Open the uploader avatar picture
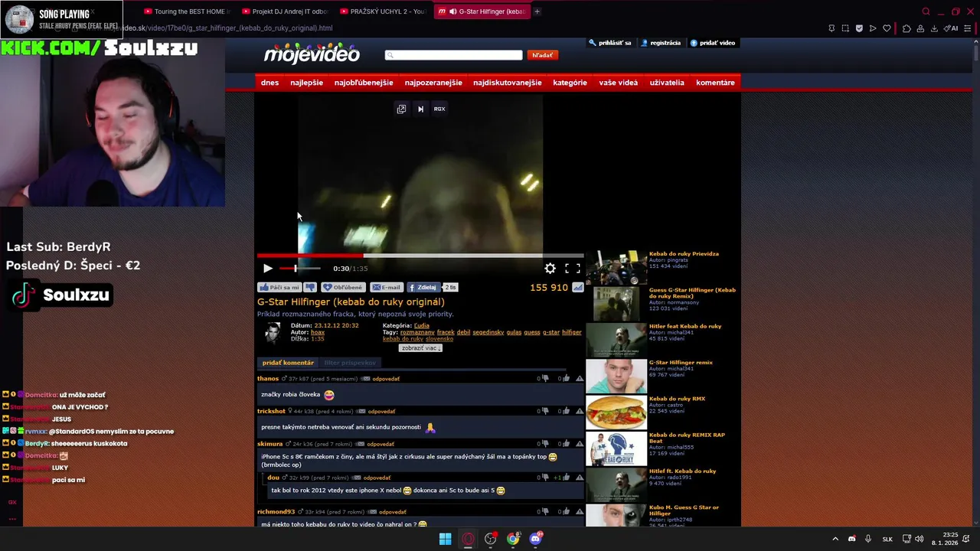This screenshot has height=551, width=980. (273, 332)
